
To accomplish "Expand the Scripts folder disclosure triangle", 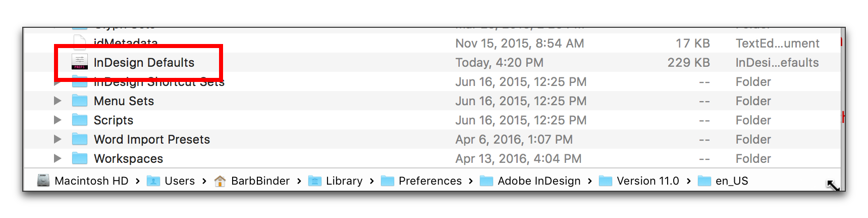I will point(58,120).
